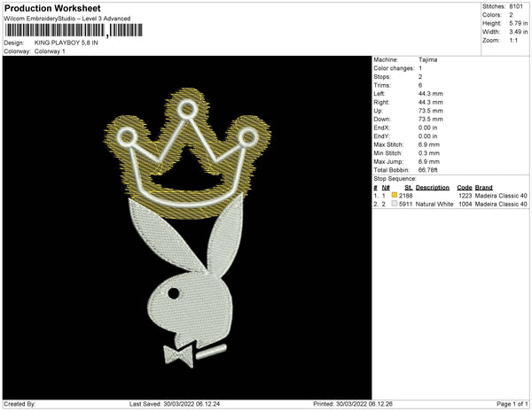The height and width of the screenshot is (411, 532).
Task: Click the barcode under the worksheet title
Action: (x=74, y=30)
